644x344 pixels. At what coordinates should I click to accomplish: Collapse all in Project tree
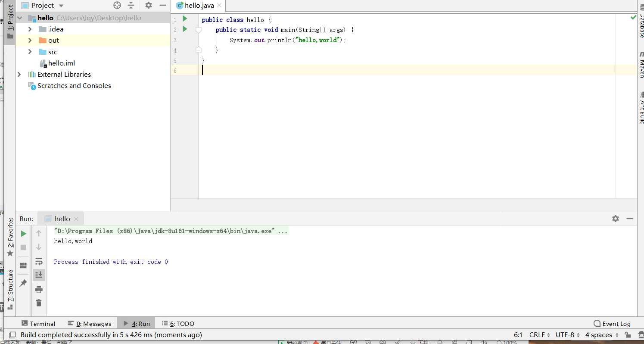[131, 5]
